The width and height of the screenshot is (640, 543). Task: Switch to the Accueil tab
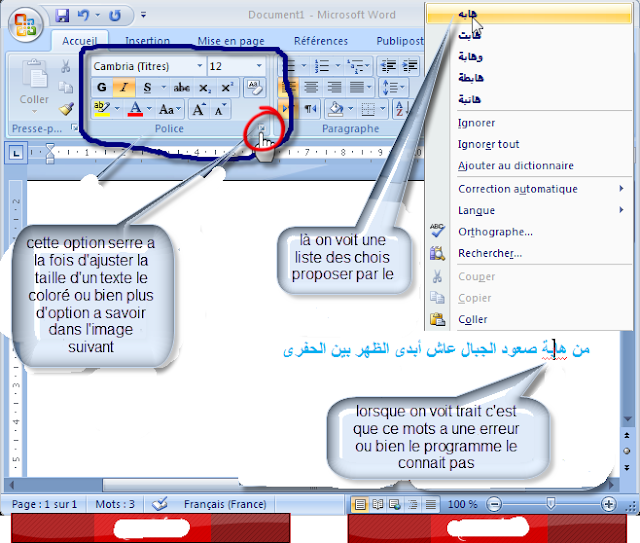click(x=79, y=41)
